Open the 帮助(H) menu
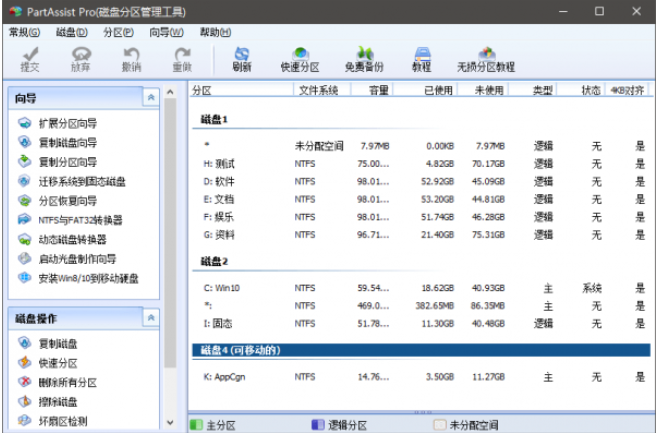The image size is (656, 433). pos(215,32)
